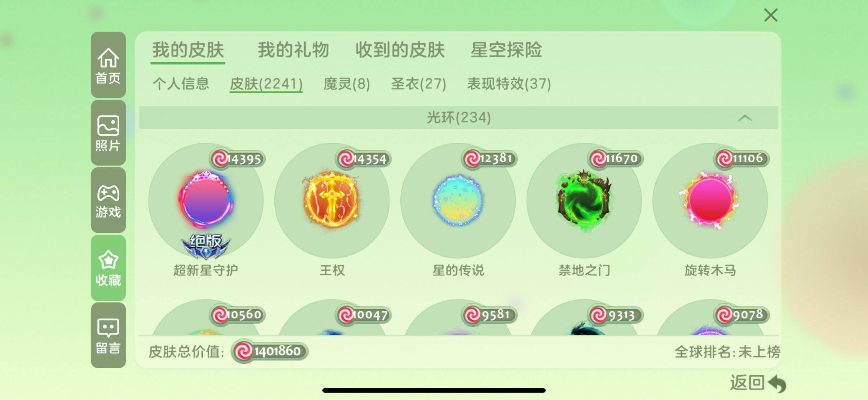Select the 王权 sword halo skin
868x400 pixels.
[x=332, y=201]
